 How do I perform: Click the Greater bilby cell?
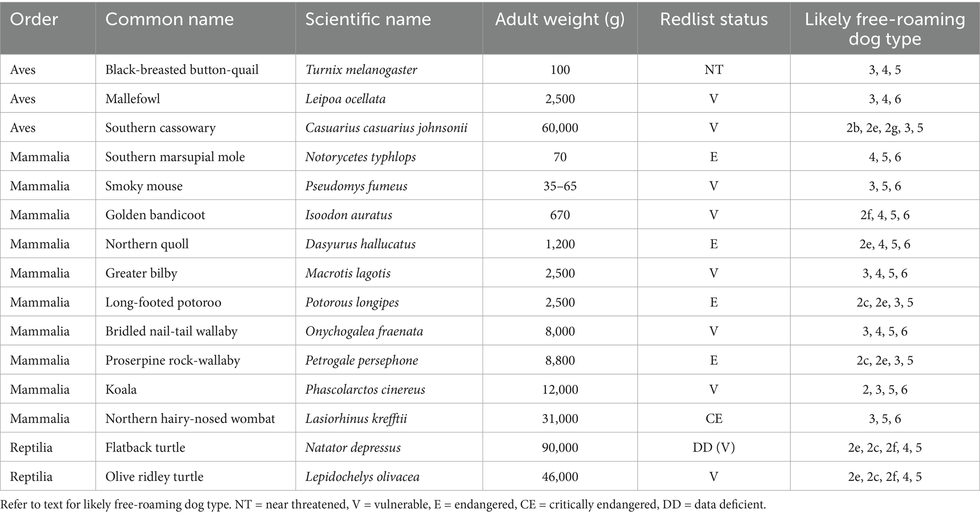141,273
